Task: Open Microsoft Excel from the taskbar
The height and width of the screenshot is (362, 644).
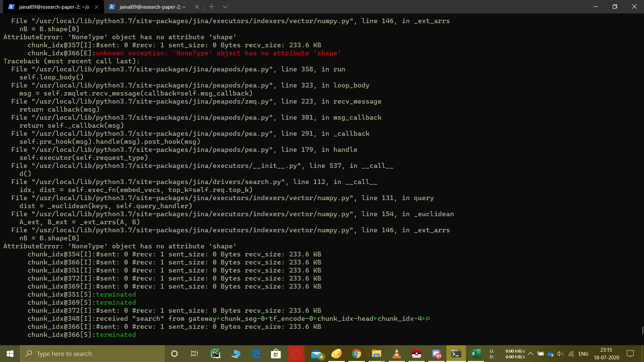Action: point(476,354)
